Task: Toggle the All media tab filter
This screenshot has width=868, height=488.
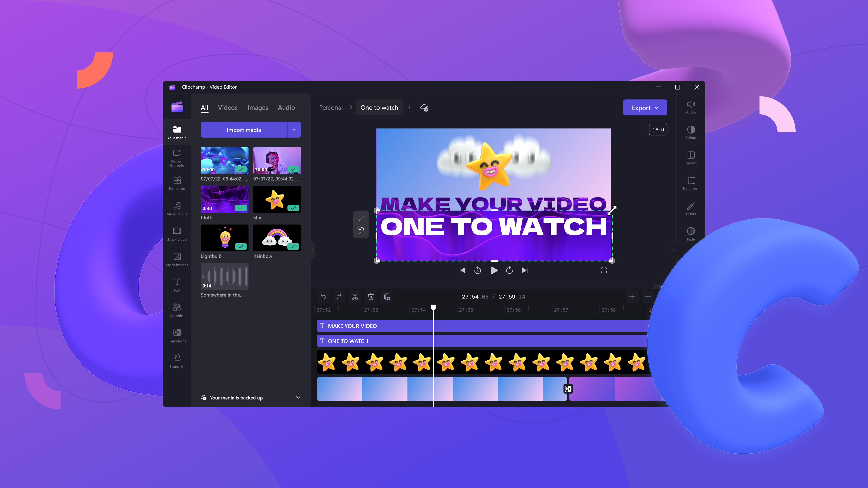Action: pyautogui.click(x=205, y=108)
